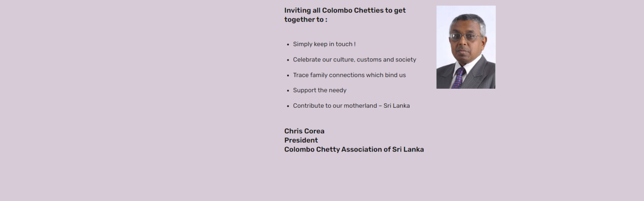This screenshot has height=201, width=644.
Task: Click the bullet dot beside "Simply keep in touch"
Action: pyautogui.click(x=288, y=45)
